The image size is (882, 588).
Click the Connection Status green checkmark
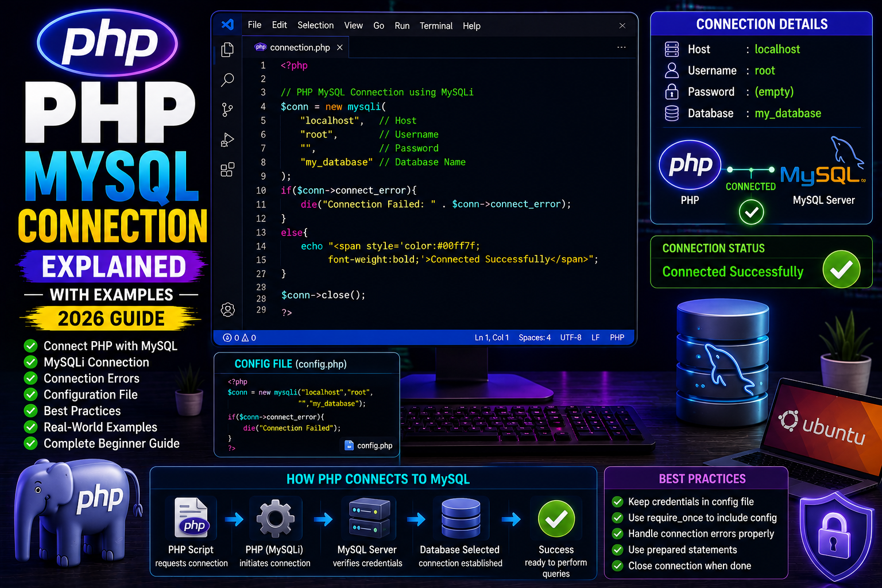tap(841, 269)
